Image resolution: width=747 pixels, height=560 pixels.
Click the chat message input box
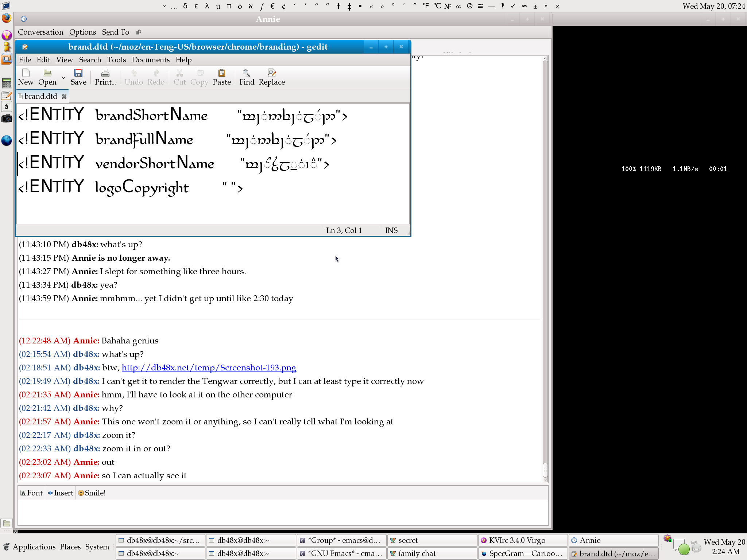click(283, 513)
